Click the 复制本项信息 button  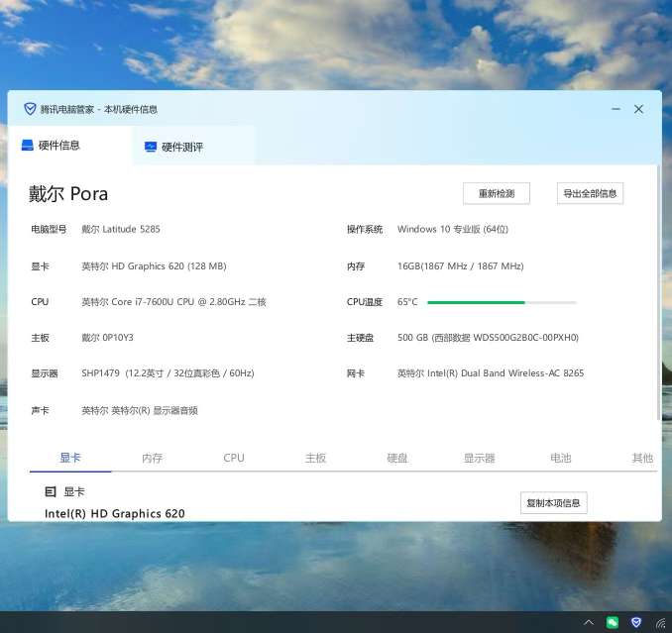point(553,503)
